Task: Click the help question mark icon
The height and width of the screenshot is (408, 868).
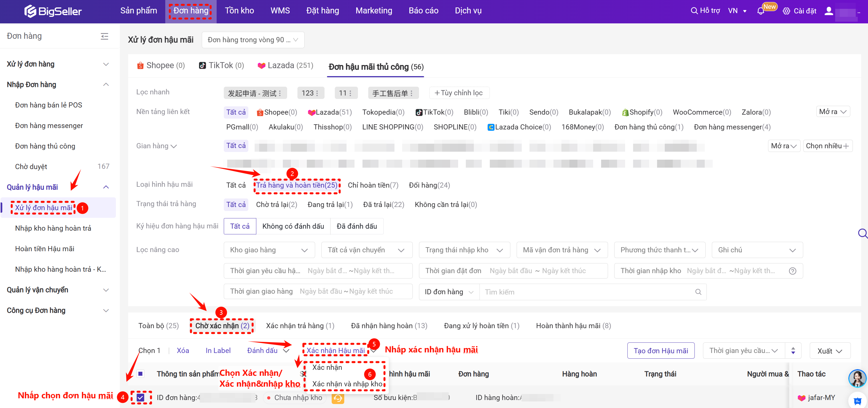Action: pos(793,271)
